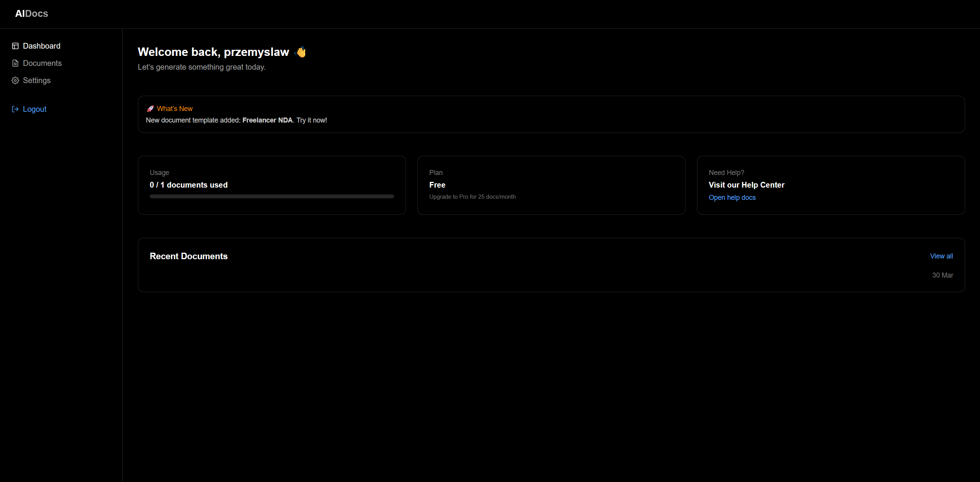
Task: Select Dashboard in the navigation menu
Action: [41, 46]
